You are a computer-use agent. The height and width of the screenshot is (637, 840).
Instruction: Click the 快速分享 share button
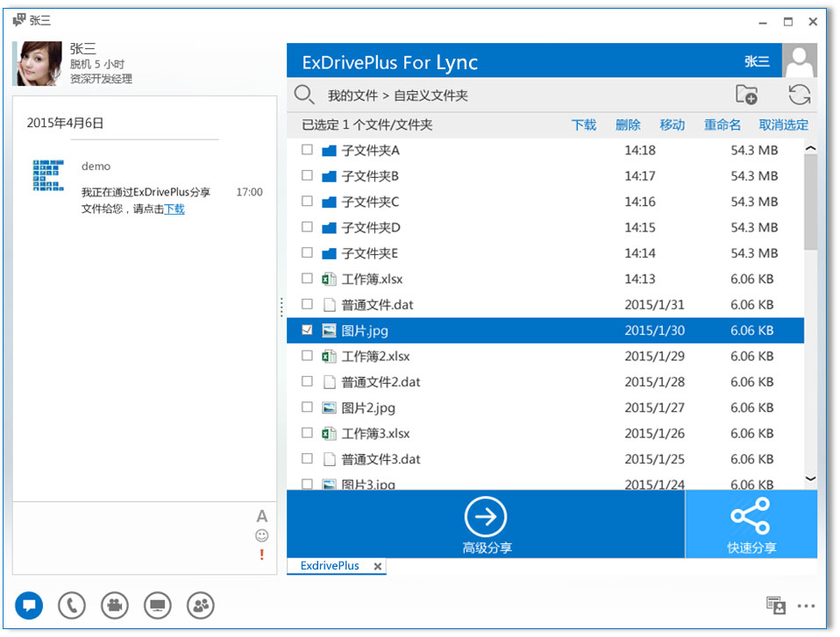click(751, 525)
